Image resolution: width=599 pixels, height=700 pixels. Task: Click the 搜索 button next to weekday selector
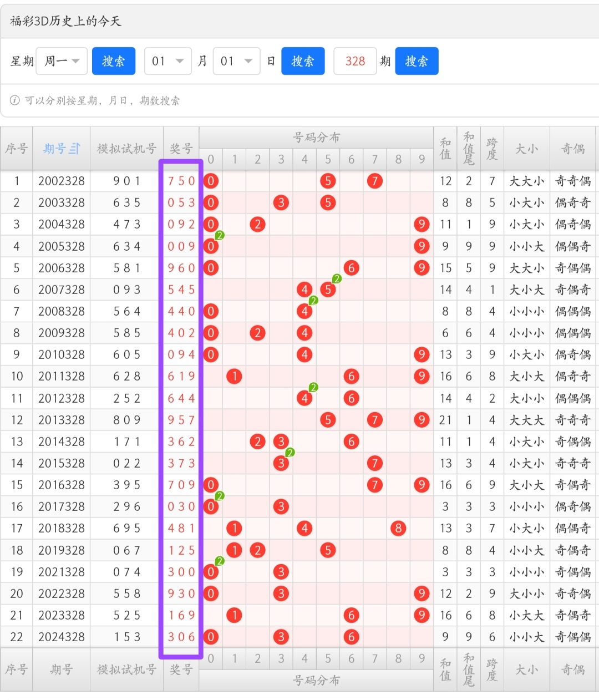click(x=114, y=61)
